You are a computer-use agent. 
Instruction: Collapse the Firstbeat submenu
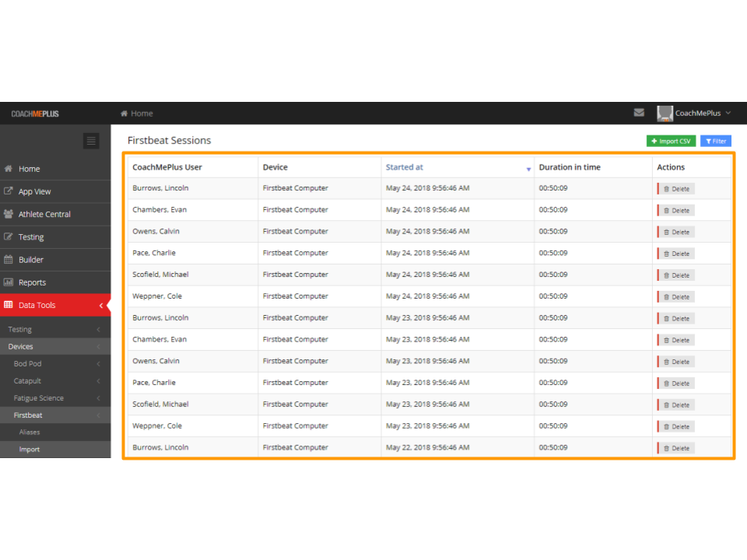pyautogui.click(x=55, y=415)
